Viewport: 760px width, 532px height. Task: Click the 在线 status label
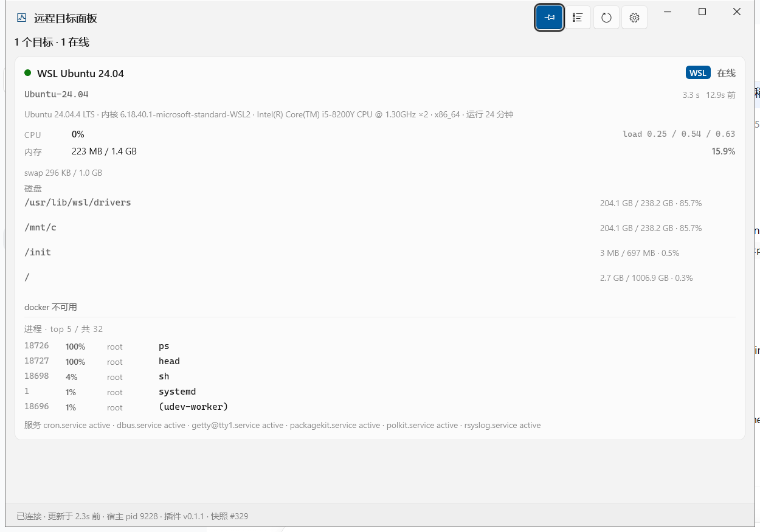[x=726, y=73]
